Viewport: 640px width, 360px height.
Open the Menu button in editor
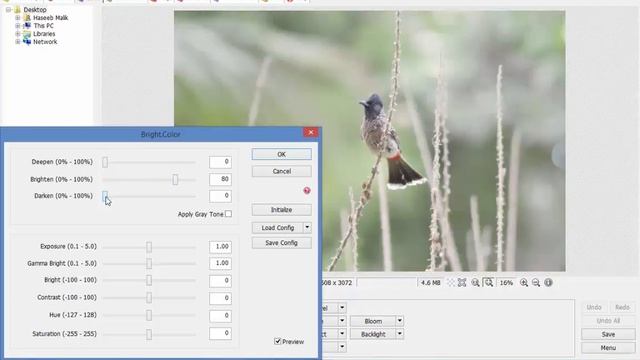[608, 348]
